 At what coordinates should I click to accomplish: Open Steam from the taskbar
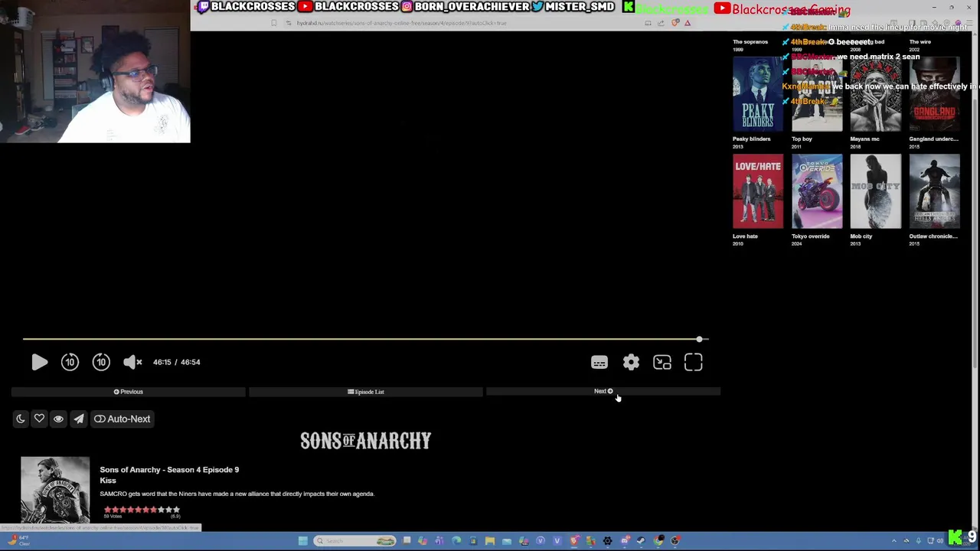pyautogui.click(x=642, y=541)
